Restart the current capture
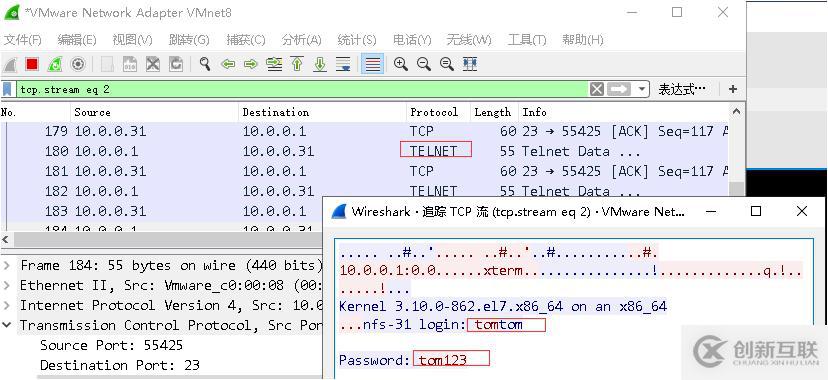 coord(55,64)
